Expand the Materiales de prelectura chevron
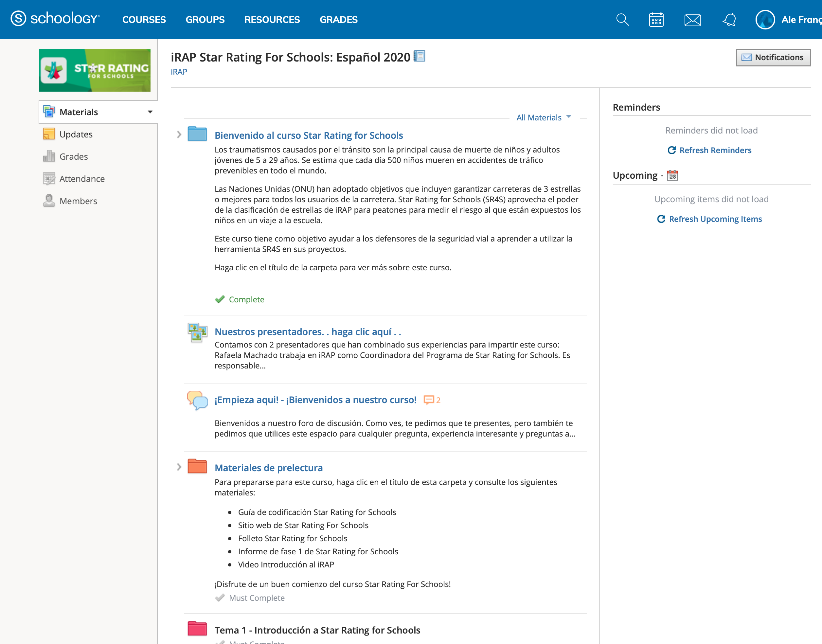The height and width of the screenshot is (644, 822). (x=179, y=467)
